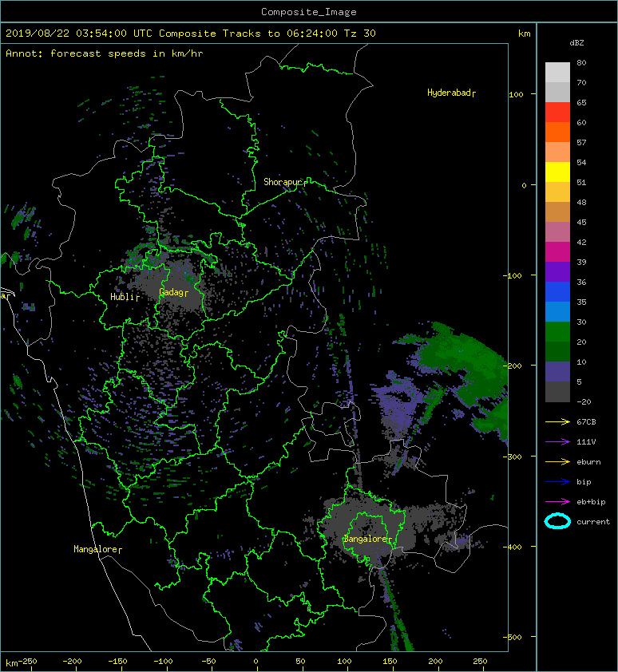Click the cyan current ellipse legend icon
The image size is (618, 672).
point(557,521)
